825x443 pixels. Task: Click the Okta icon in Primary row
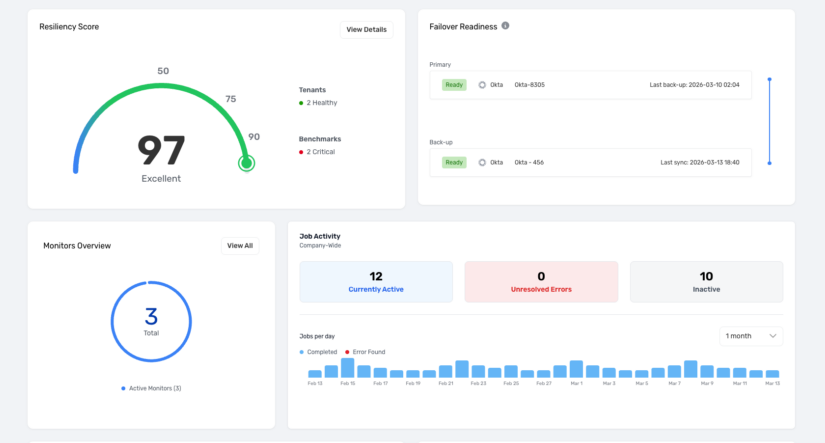(481, 85)
